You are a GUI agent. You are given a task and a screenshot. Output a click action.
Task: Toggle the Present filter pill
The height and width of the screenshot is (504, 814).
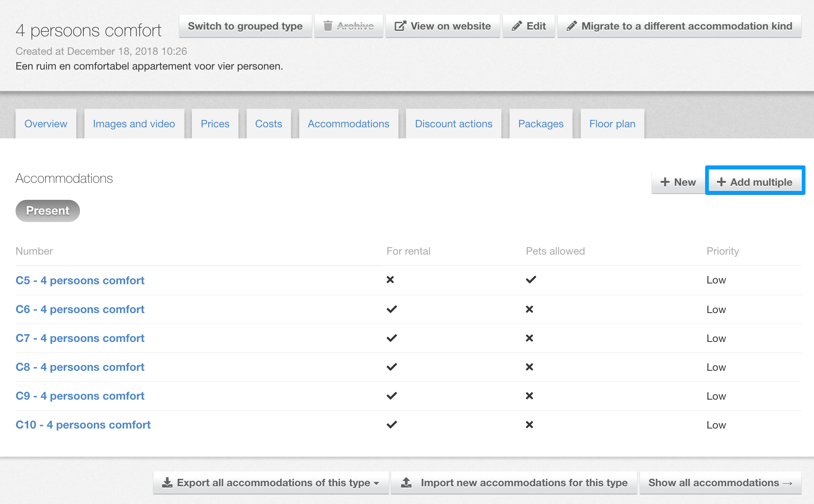tap(47, 211)
